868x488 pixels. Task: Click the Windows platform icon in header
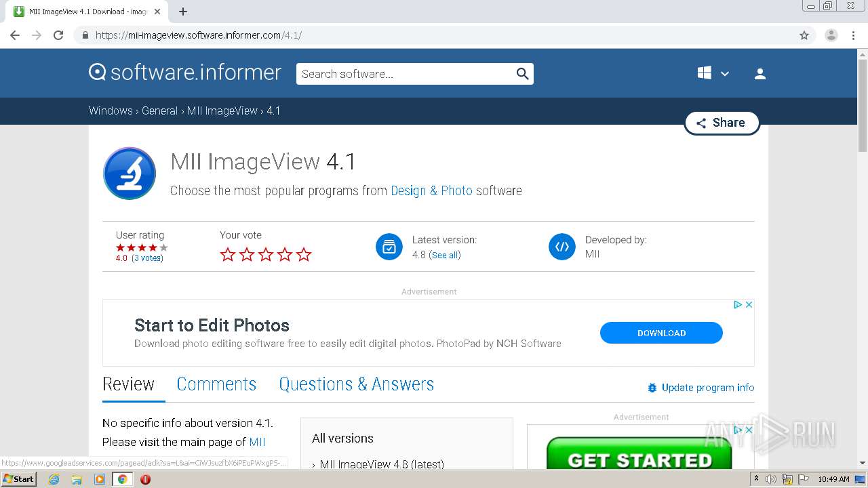705,73
